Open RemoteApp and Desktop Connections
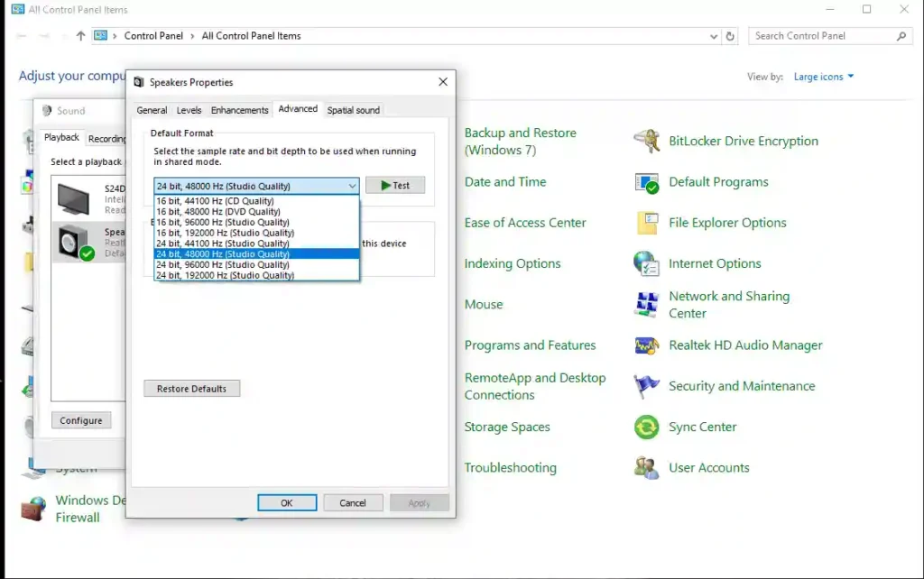Image resolution: width=924 pixels, height=579 pixels. coord(534,386)
